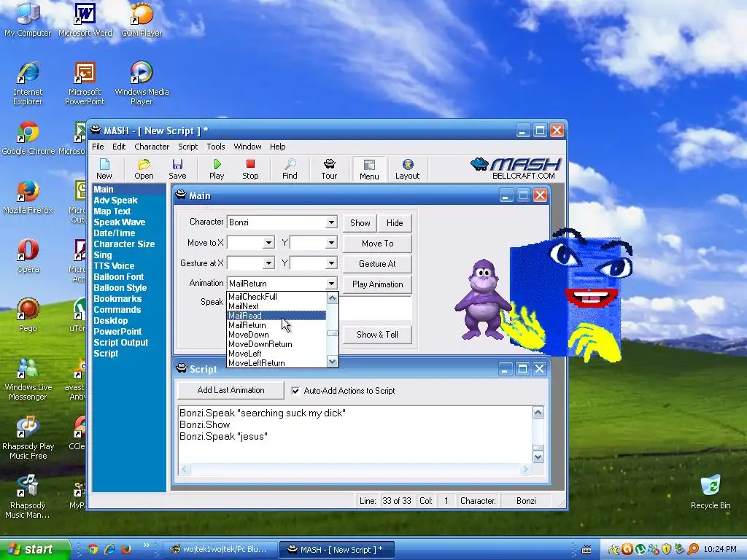Open the Help menu
This screenshot has height=560, width=747.
tap(278, 147)
